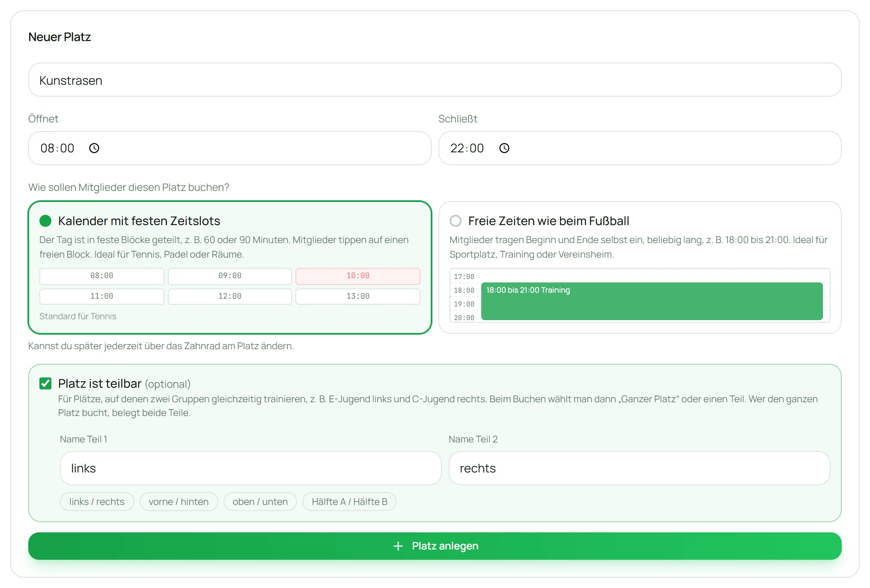
Task: Set the opening time 08:00 field
Action: pyautogui.click(x=230, y=148)
